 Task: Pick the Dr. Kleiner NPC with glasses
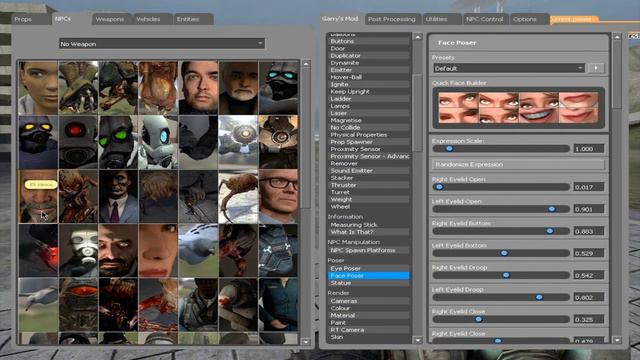(x=278, y=196)
